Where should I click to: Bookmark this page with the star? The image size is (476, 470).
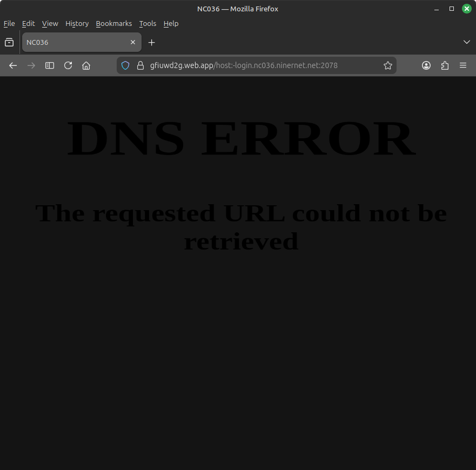pos(387,65)
